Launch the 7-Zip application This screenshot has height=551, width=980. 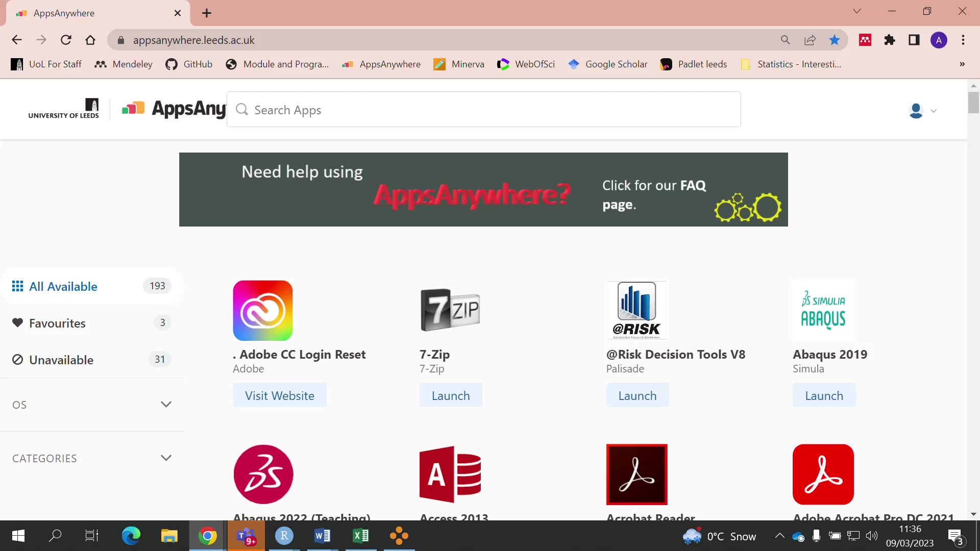tap(450, 395)
